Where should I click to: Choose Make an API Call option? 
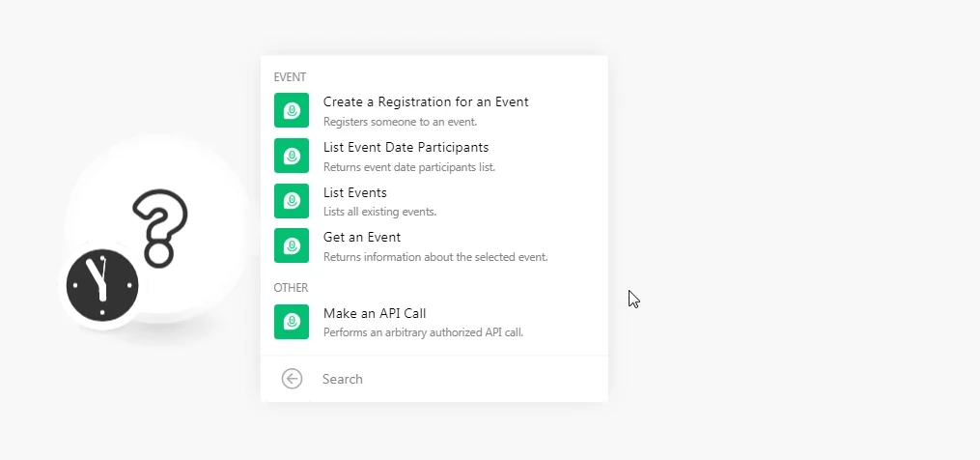tap(434, 322)
